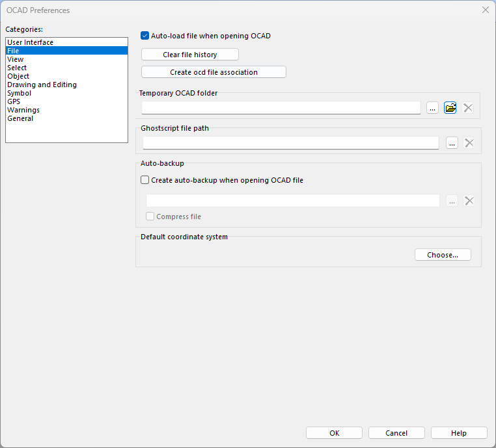Toggle the Compress file checkbox
Screen dimensions: 496x448
(150, 217)
